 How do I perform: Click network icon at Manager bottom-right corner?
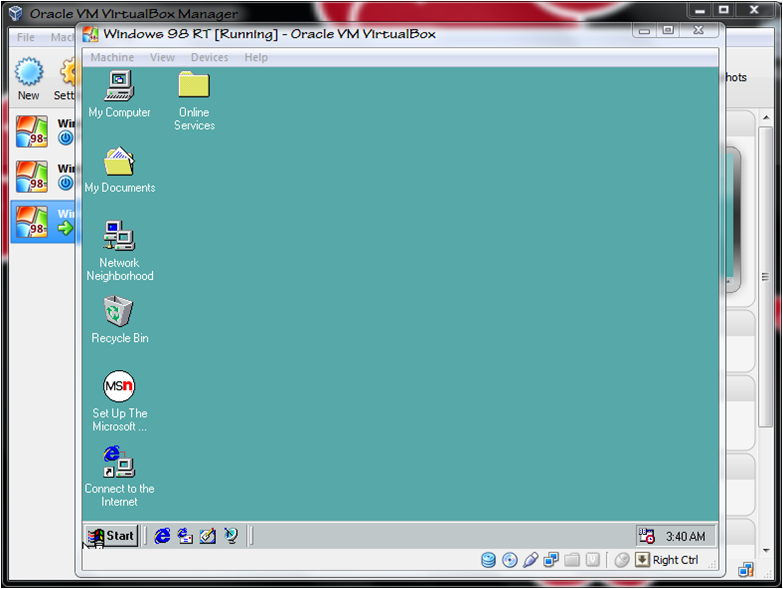click(x=746, y=570)
